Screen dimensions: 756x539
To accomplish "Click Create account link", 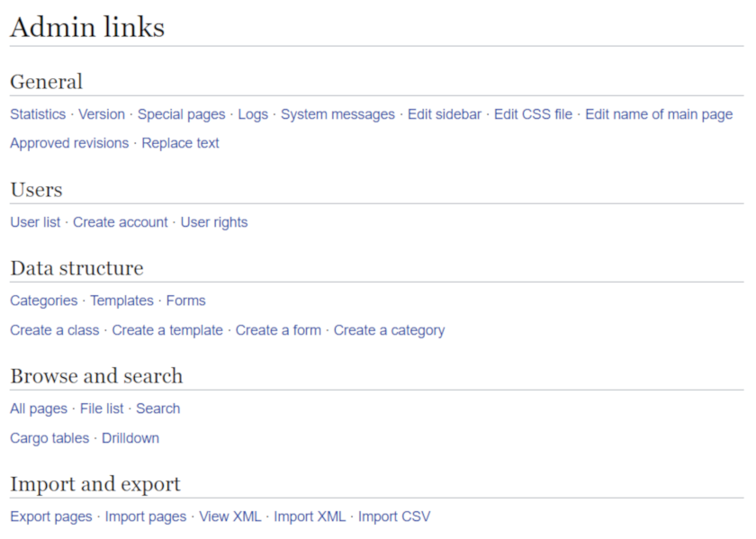I will [121, 222].
